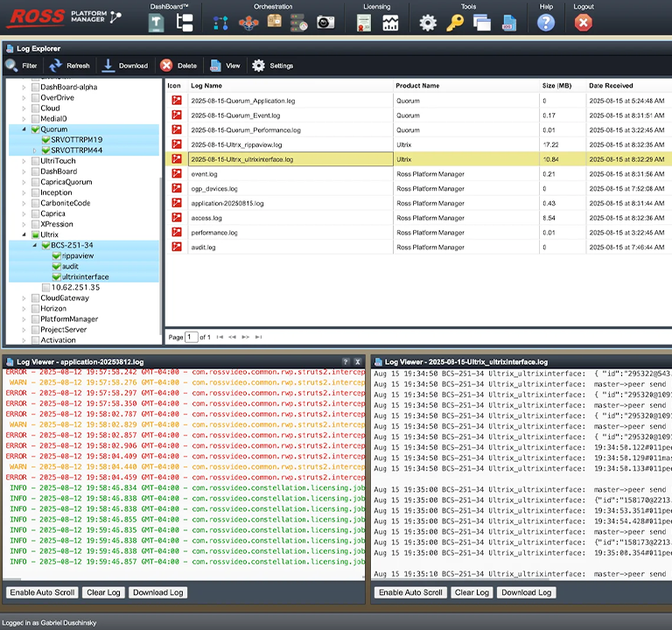Check the OverDrive checkbox

[x=36, y=98]
